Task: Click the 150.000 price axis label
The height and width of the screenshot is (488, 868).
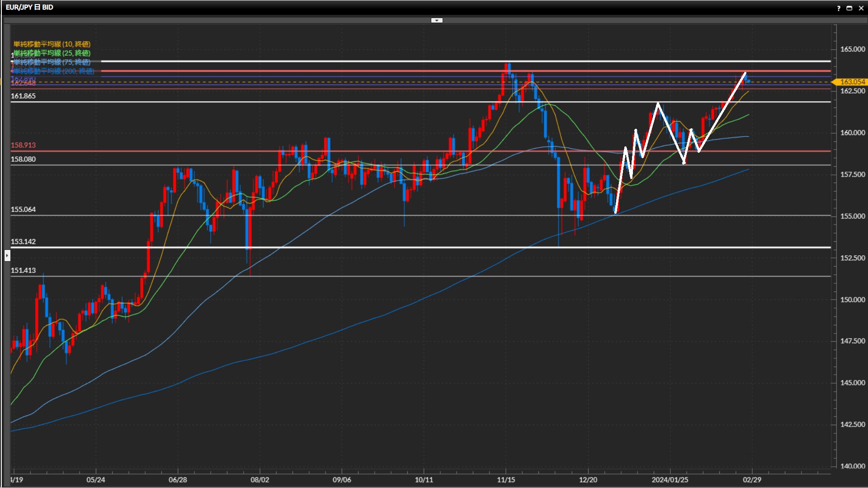Action: tap(852, 300)
